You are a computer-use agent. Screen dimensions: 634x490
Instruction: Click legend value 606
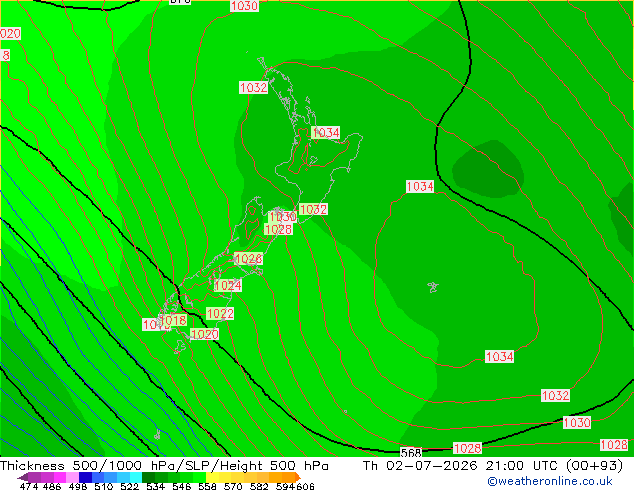coord(304,486)
